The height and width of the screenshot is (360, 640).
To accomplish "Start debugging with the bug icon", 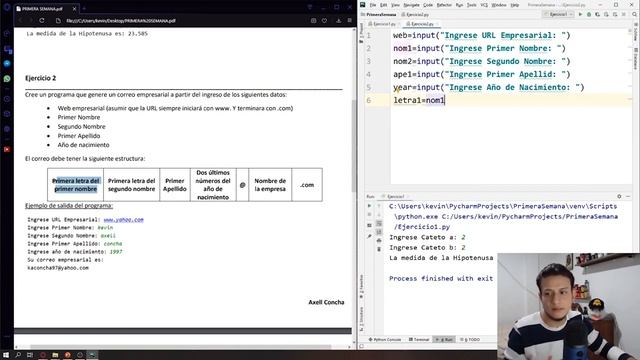I will pyautogui.click(x=589, y=14).
